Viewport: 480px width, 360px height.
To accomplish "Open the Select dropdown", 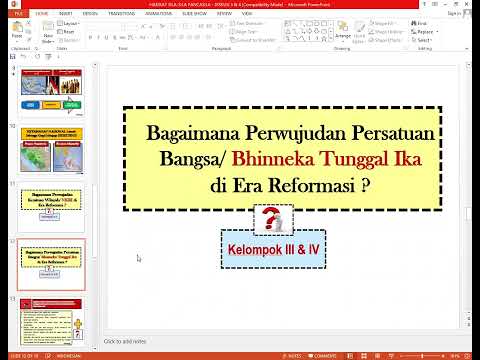I will pyautogui.click(x=422, y=40).
